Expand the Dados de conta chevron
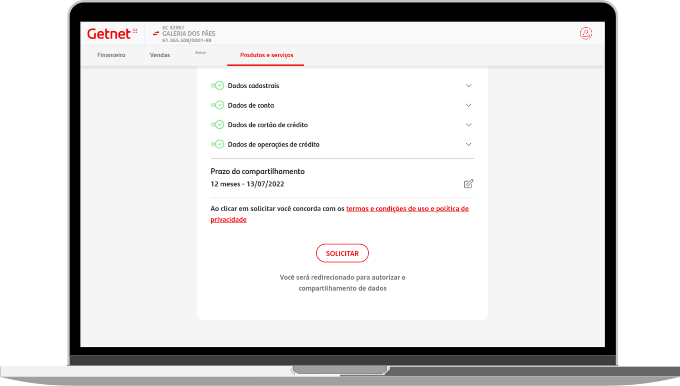This screenshot has width=680, height=386. pos(468,105)
